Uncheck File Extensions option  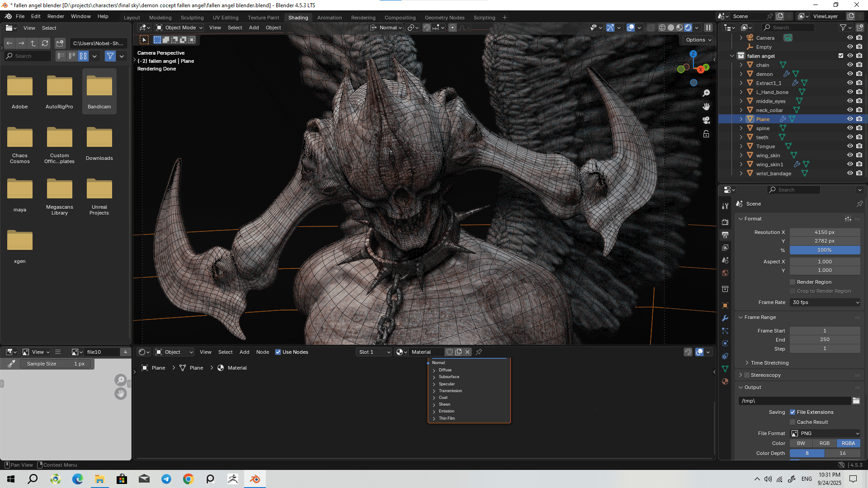coord(793,412)
